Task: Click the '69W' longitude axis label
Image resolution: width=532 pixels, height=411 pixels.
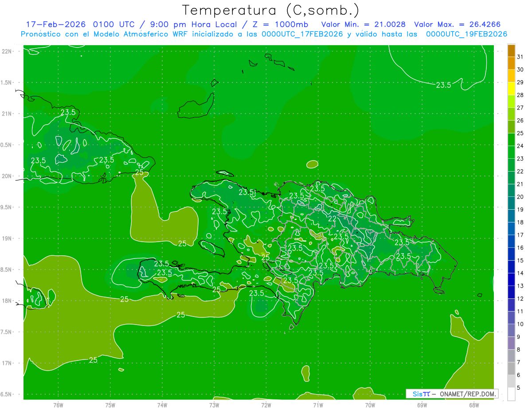Action: tap(422, 405)
